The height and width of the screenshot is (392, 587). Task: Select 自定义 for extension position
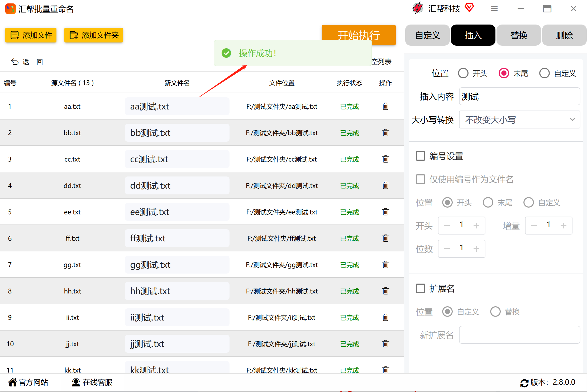pos(447,312)
